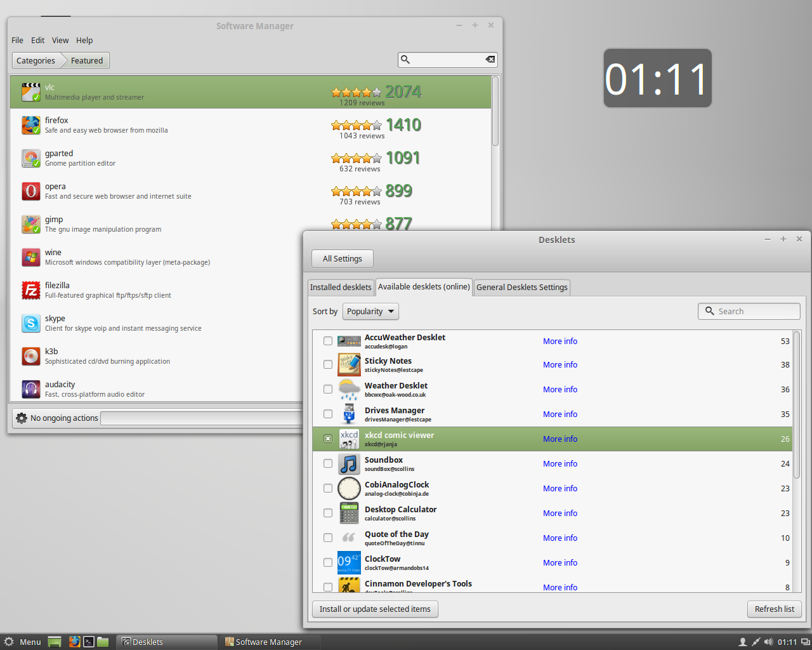Click the gimp app icon
Image resolution: width=812 pixels, height=650 pixels.
tap(31, 224)
